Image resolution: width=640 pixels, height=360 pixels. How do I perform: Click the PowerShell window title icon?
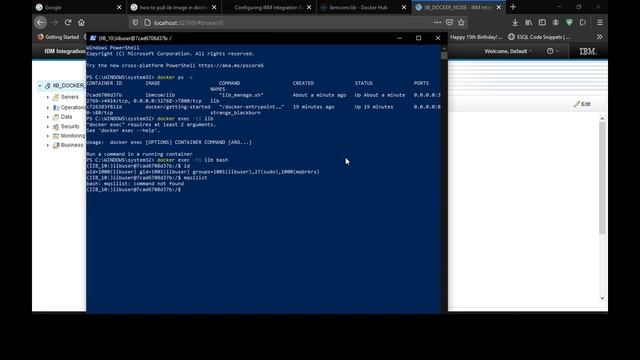tap(93, 38)
